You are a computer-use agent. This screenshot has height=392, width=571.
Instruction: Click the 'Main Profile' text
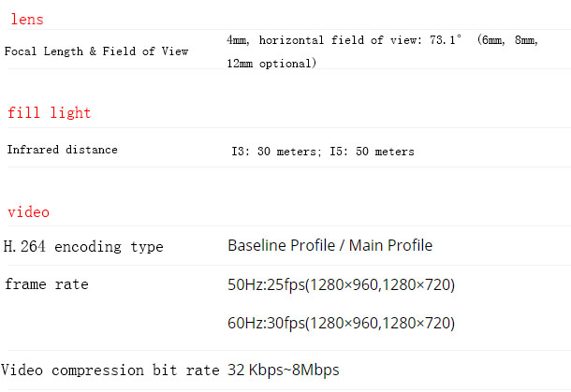point(390,245)
